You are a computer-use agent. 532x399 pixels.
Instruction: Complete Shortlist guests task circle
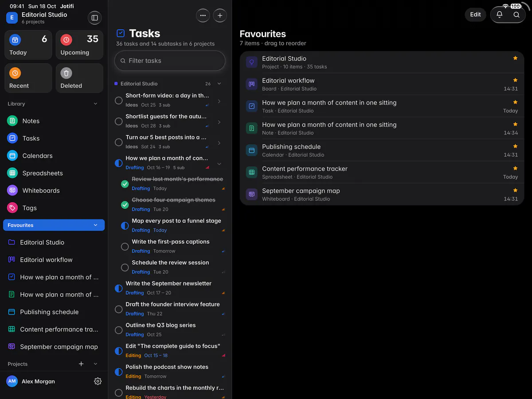point(118,121)
